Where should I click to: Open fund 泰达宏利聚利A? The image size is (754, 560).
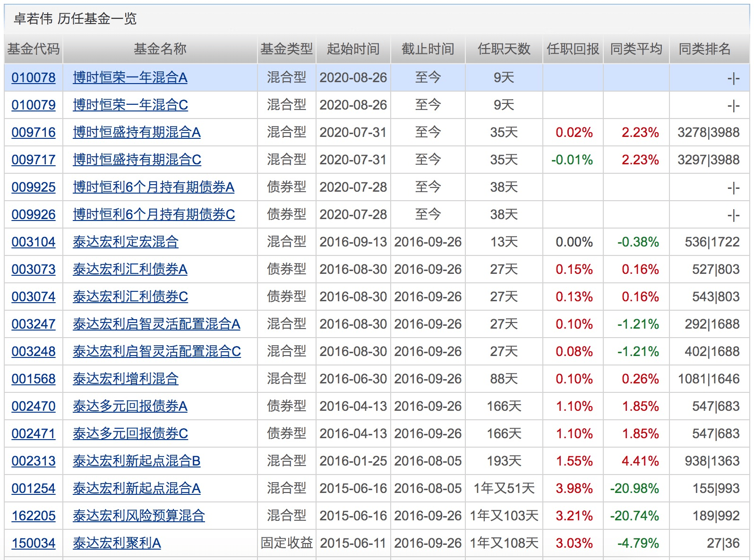pyautogui.click(x=117, y=543)
